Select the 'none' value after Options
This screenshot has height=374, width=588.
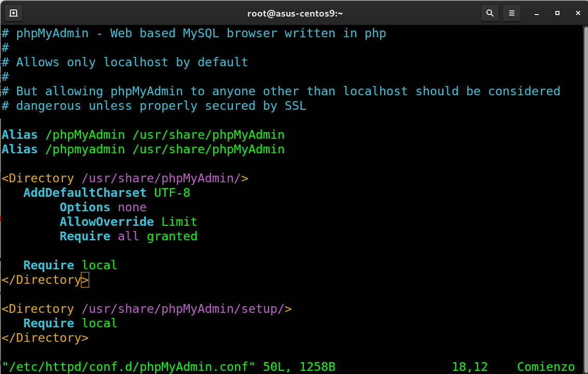point(132,207)
